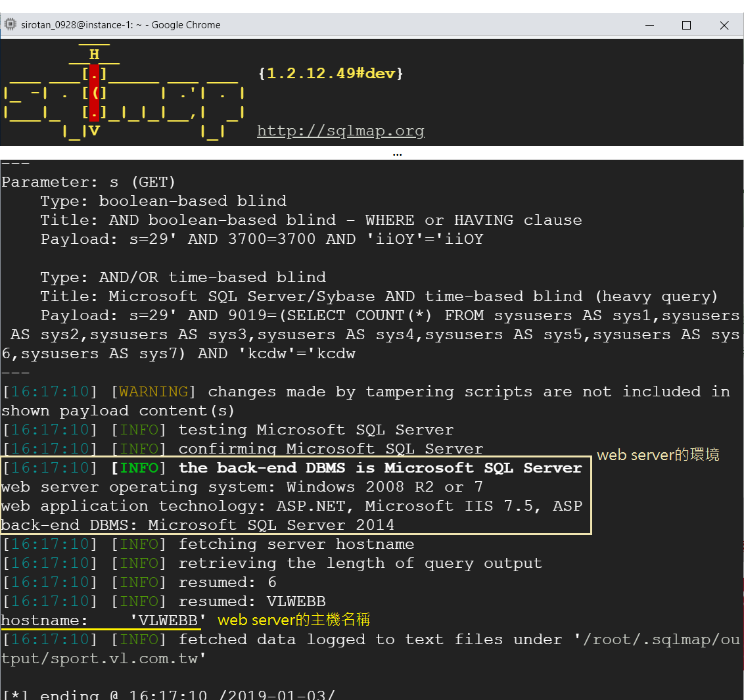
Task: Click 'fetched data logged to text files' line
Action: pyautogui.click(x=371, y=640)
